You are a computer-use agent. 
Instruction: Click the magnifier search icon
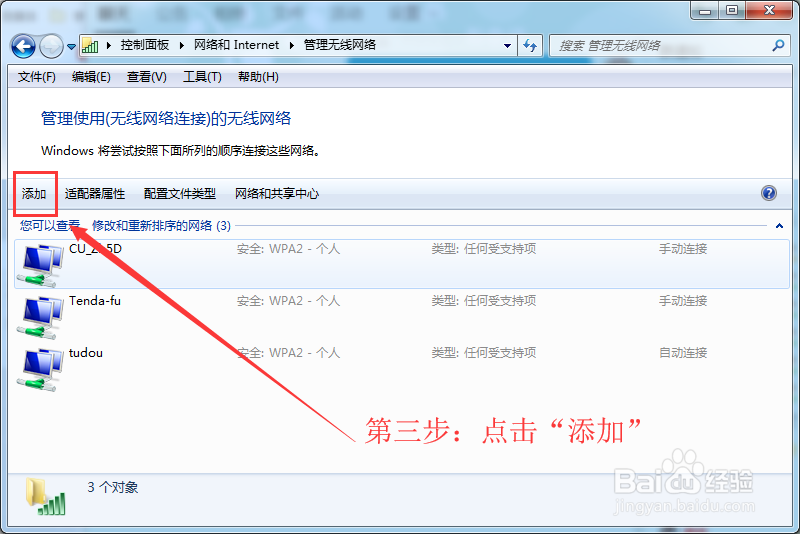pyautogui.click(x=778, y=45)
